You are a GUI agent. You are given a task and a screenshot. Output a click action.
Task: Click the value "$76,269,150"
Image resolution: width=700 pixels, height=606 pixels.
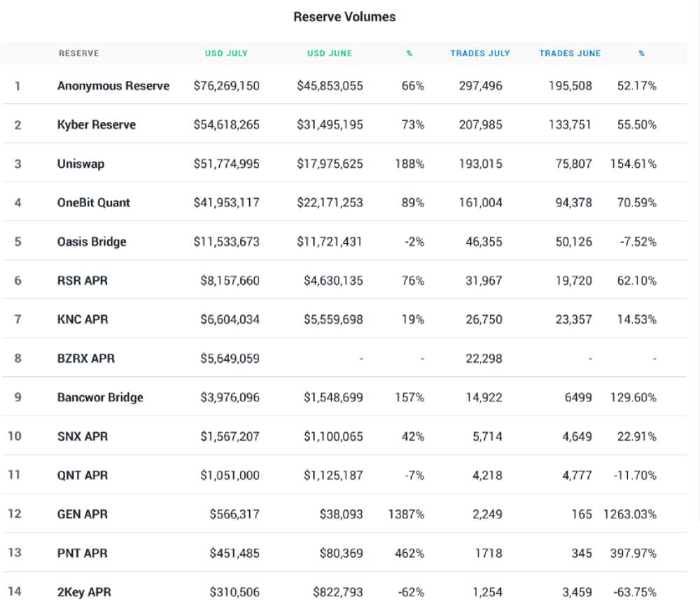click(x=226, y=85)
